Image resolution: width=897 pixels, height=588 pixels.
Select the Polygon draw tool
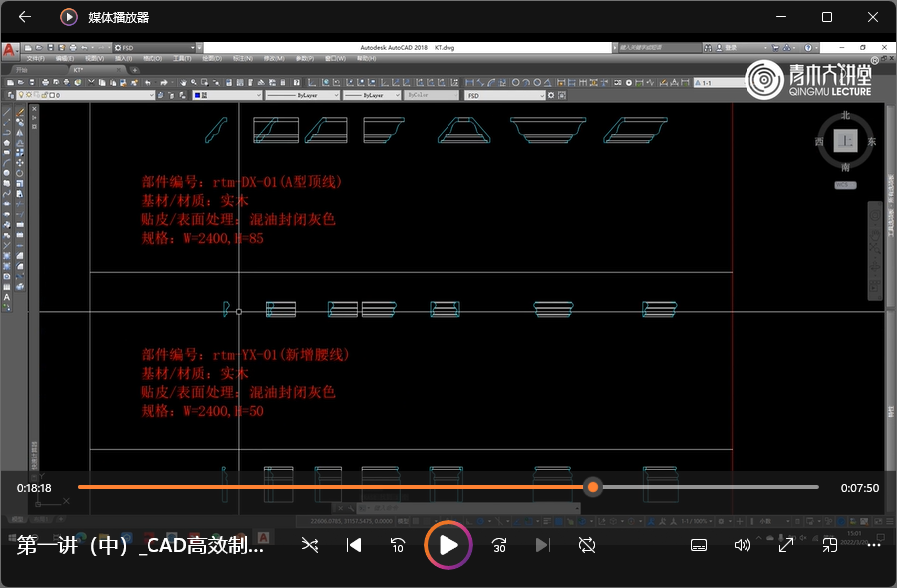tap(7, 143)
